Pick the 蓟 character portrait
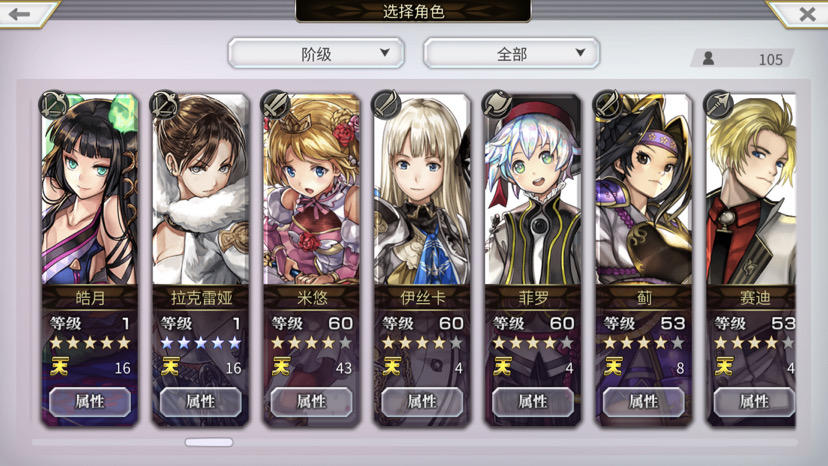Viewport: 828px width, 466px height. tap(644, 190)
